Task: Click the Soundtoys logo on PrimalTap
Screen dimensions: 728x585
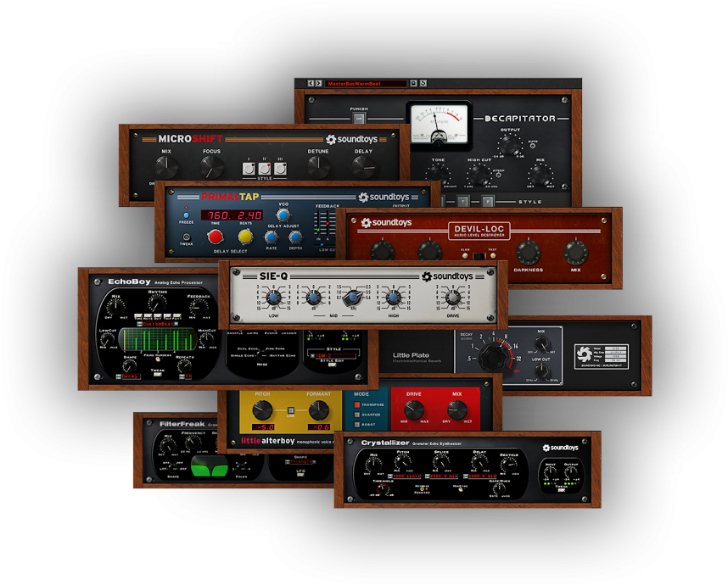Action: 384,198
